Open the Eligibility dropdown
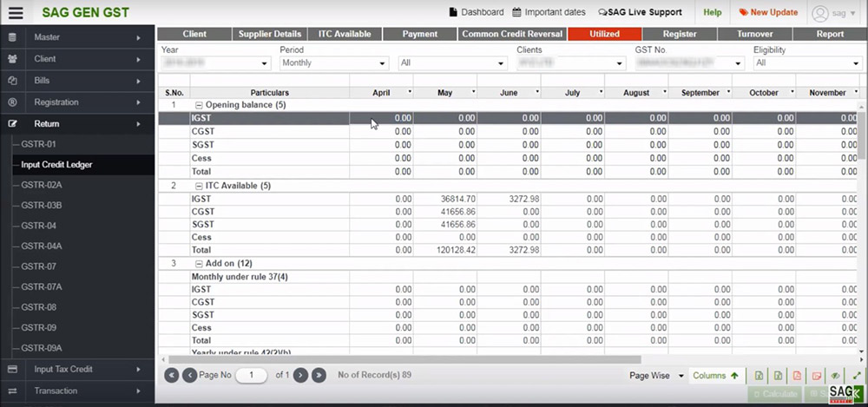Screen dimensions: 868x407 807,63
